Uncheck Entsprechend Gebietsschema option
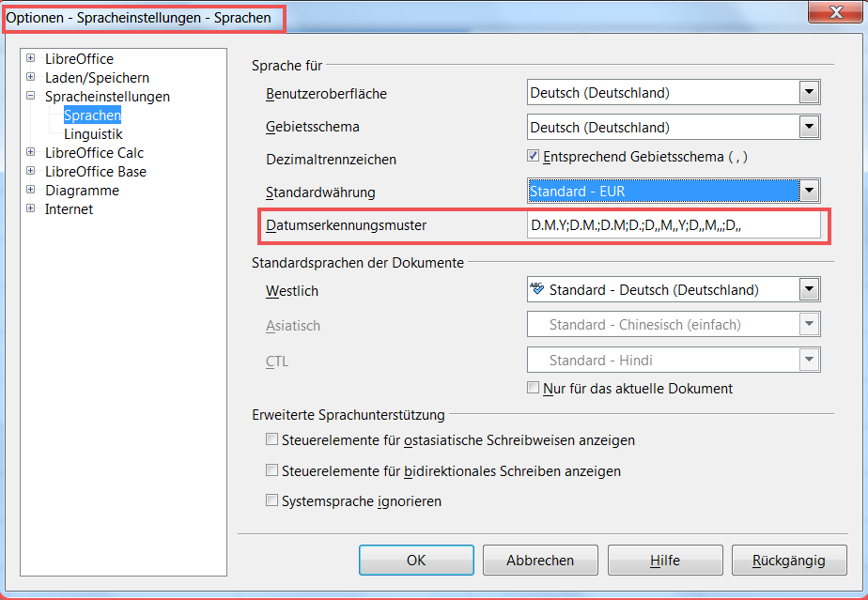The height and width of the screenshot is (600, 868). (533, 157)
